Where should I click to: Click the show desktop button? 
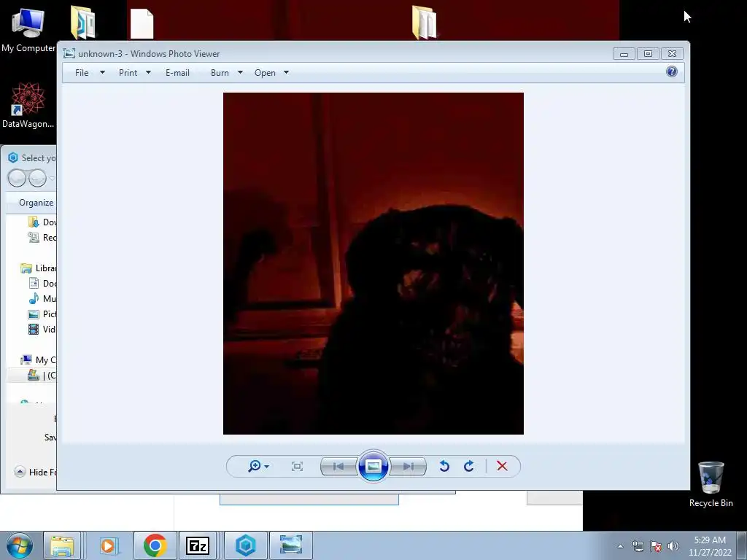pyautogui.click(x=742, y=545)
